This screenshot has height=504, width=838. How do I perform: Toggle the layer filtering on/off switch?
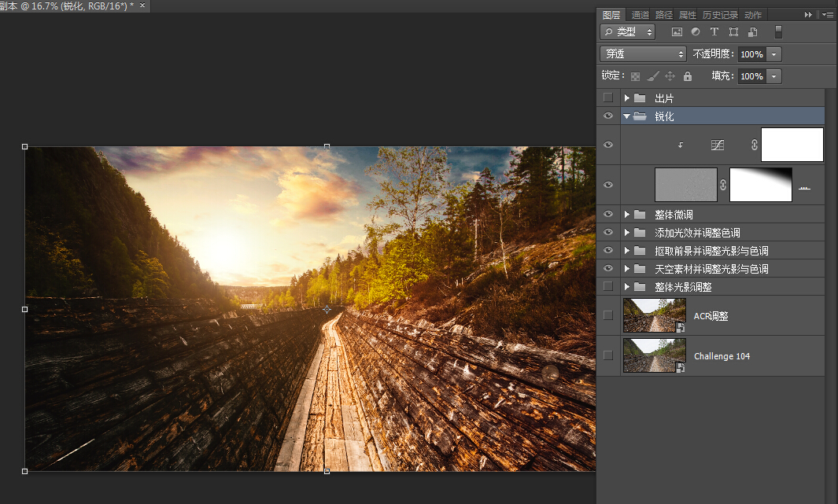[778, 32]
